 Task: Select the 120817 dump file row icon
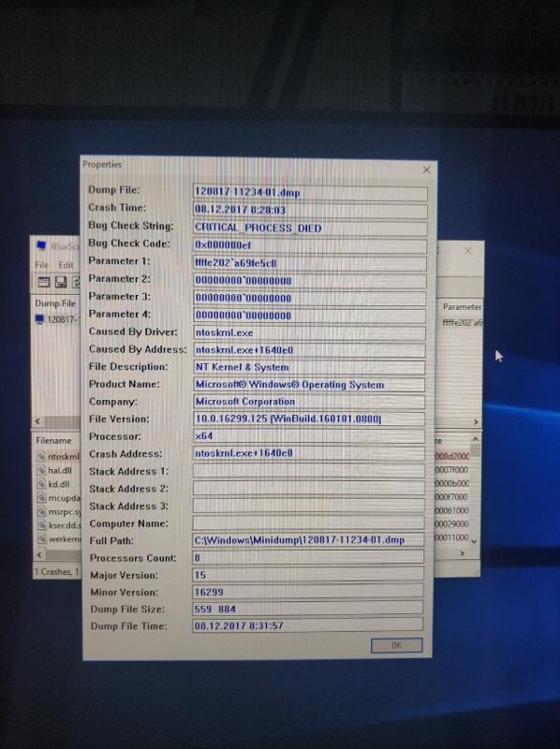click(39, 319)
